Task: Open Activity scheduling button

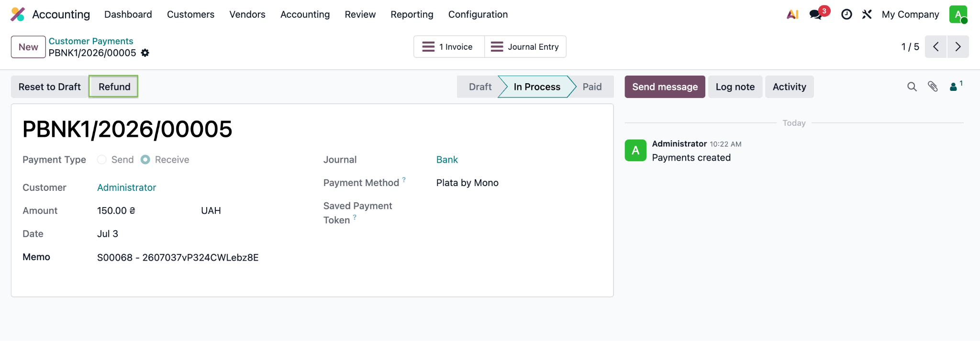Action: pos(790,87)
